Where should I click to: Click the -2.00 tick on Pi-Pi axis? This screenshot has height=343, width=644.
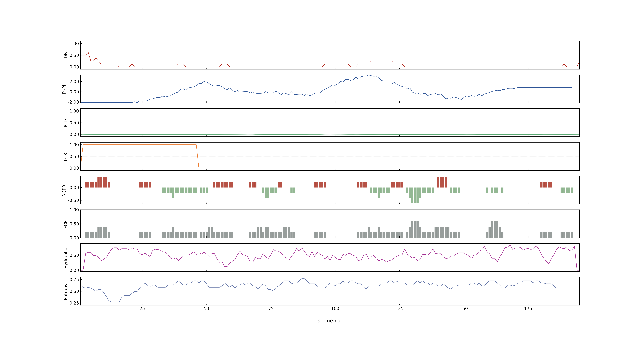[x=73, y=102]
